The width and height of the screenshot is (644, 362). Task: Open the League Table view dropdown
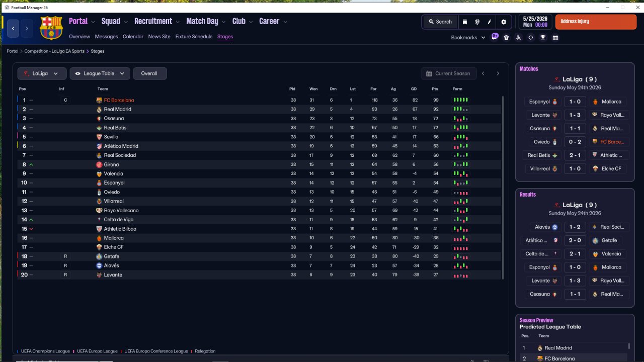100,73
